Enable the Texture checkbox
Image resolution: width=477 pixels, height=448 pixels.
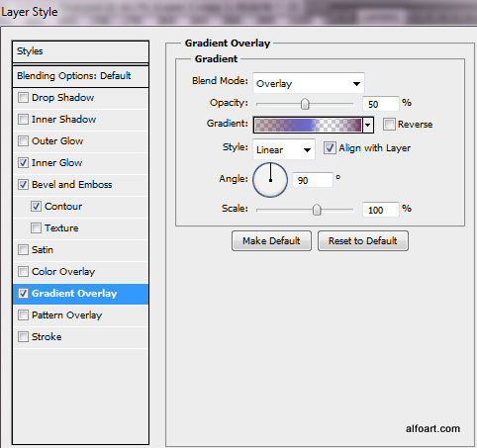click(36, 228)
